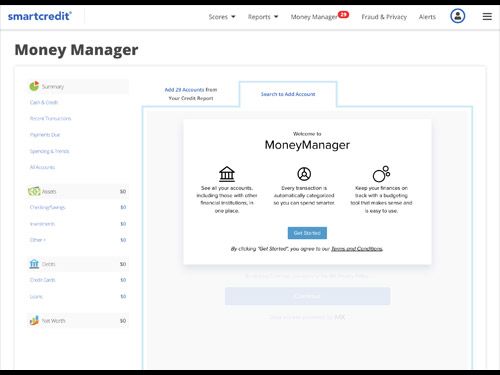Open Credit Cards in sidebar
The height and width of the screenshot is (375, 500).
tap(43, 280)
